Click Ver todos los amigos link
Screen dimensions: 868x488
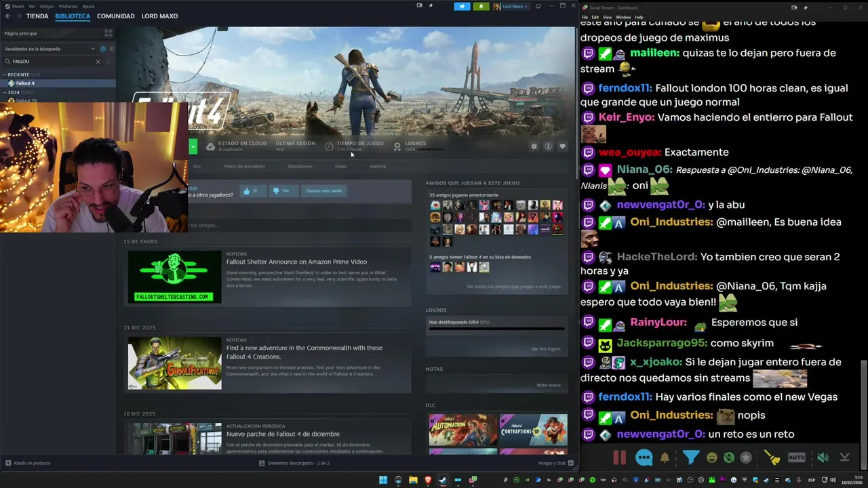click(513, 287)
